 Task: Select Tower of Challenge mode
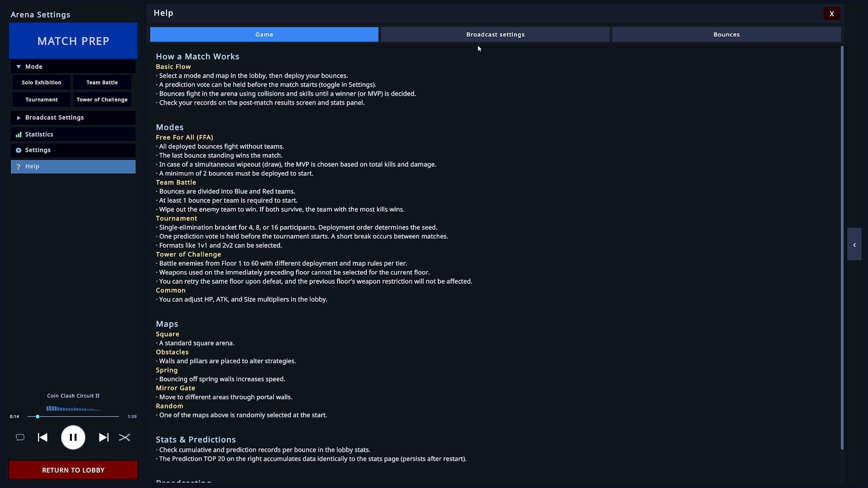[102, 100]
